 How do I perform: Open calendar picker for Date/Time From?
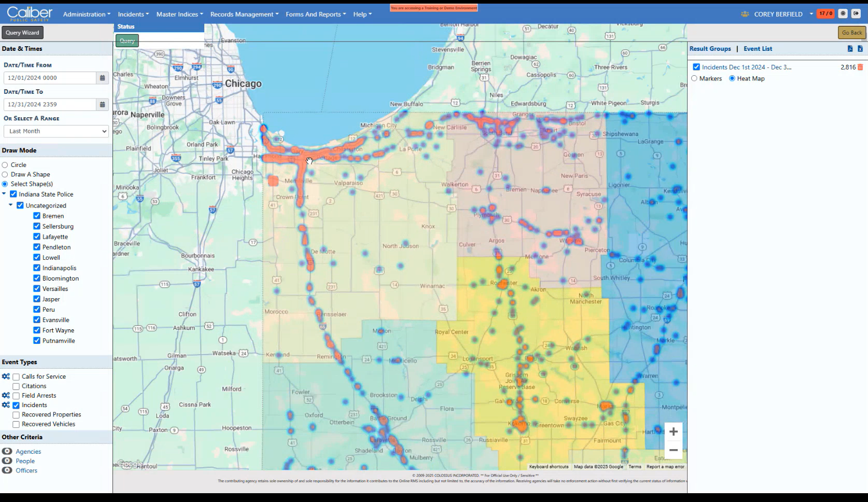[x=102, y=78]
